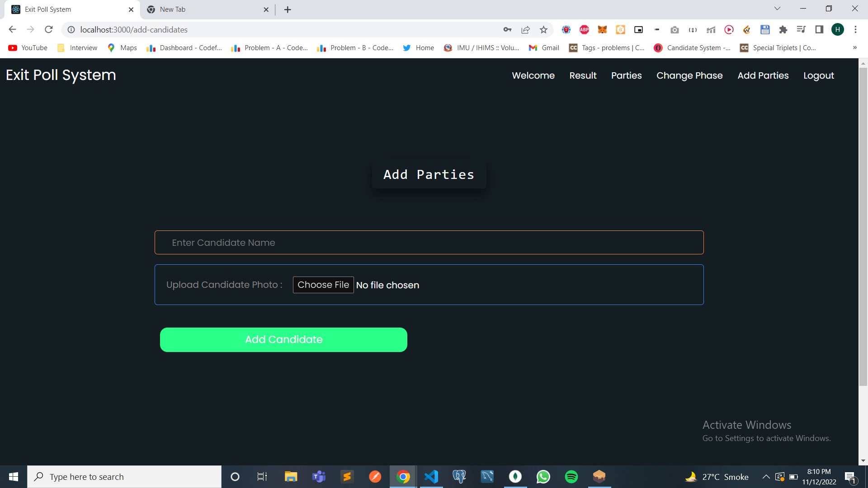Expand the hidden bookmarks chevron
Viewport: 868px width, 488px height.
[x=854, y=48]
